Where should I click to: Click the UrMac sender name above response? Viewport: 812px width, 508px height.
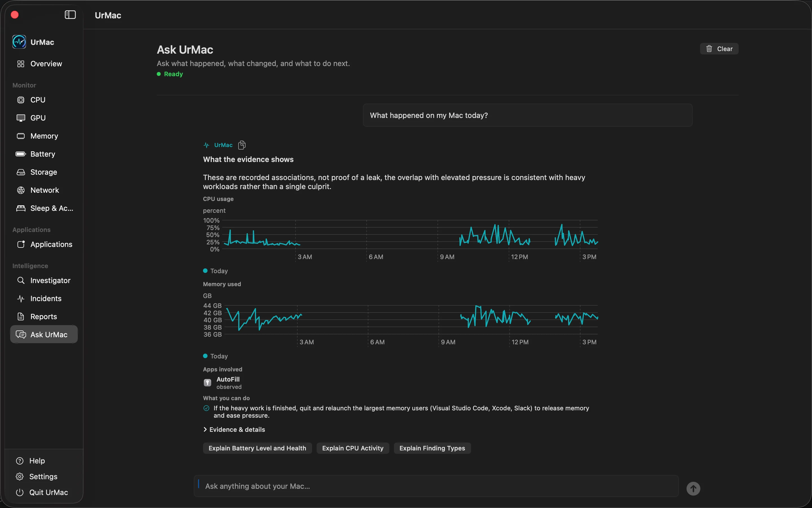point(223,145)
